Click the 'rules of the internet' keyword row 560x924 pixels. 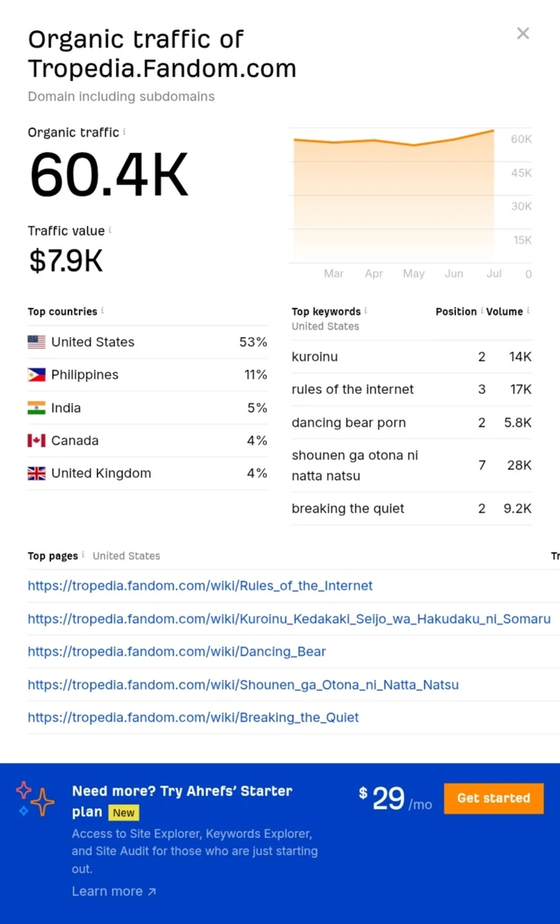coord(411,390)
